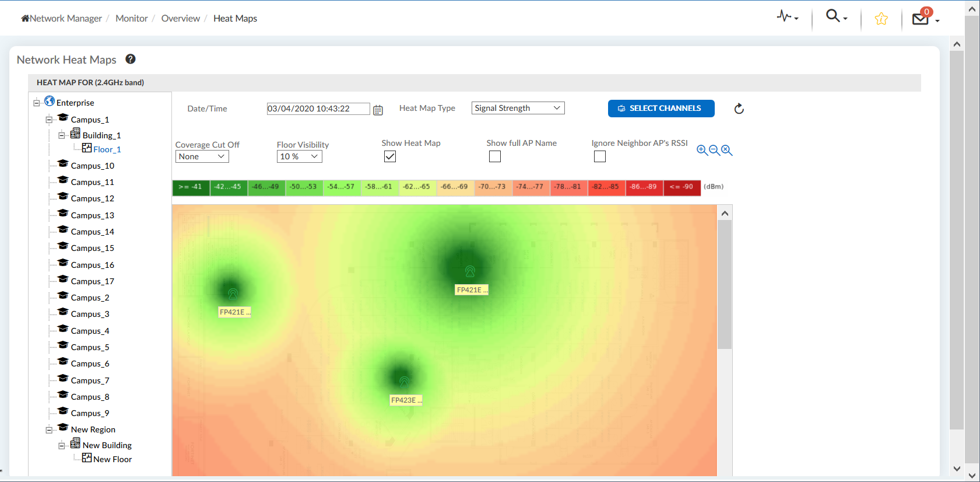Uncheck Show Heat Map checkbox
This screenshot has height=482, width=980.
click(390, 156)
